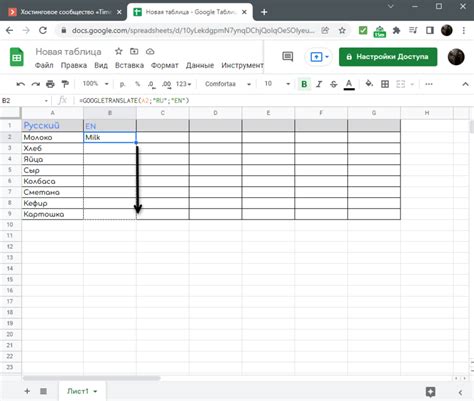
Task: Open the text color picker
Action: [x=349, y=84]
